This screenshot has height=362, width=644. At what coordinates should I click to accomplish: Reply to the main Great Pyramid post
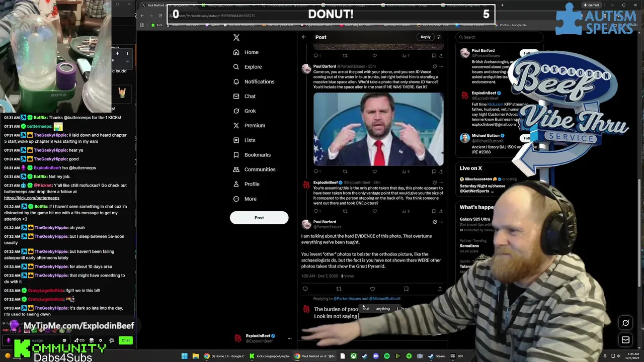[305, 289]
